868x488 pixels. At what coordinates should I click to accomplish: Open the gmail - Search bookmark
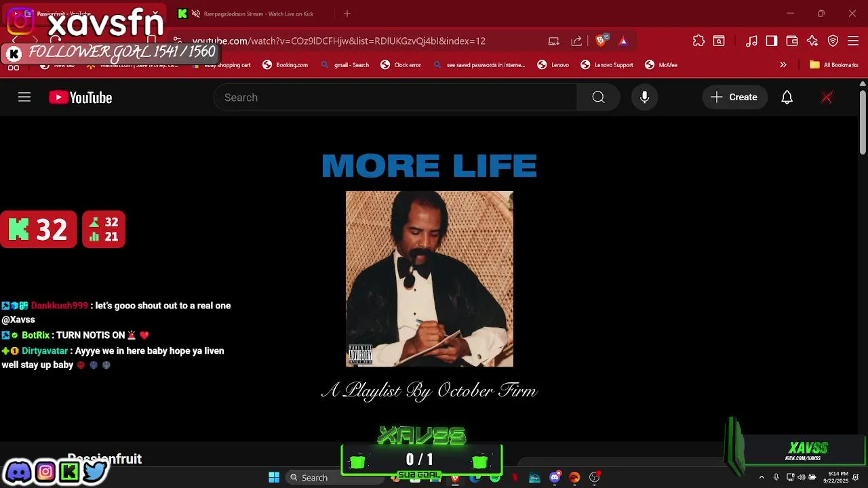pyautogui.click(x=345, y=65)
